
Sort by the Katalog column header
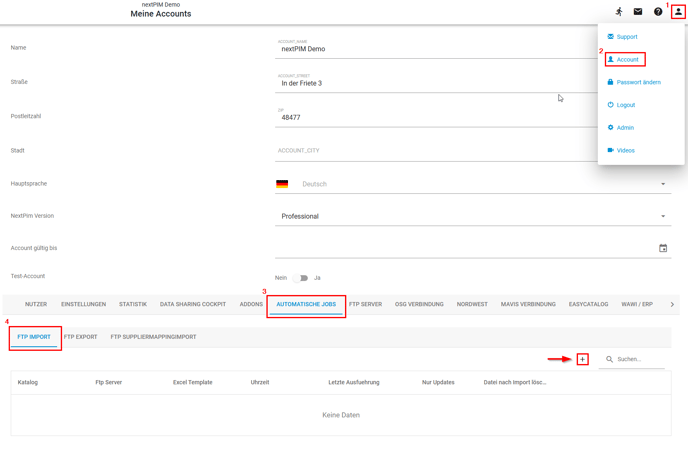tap(28, 382)
